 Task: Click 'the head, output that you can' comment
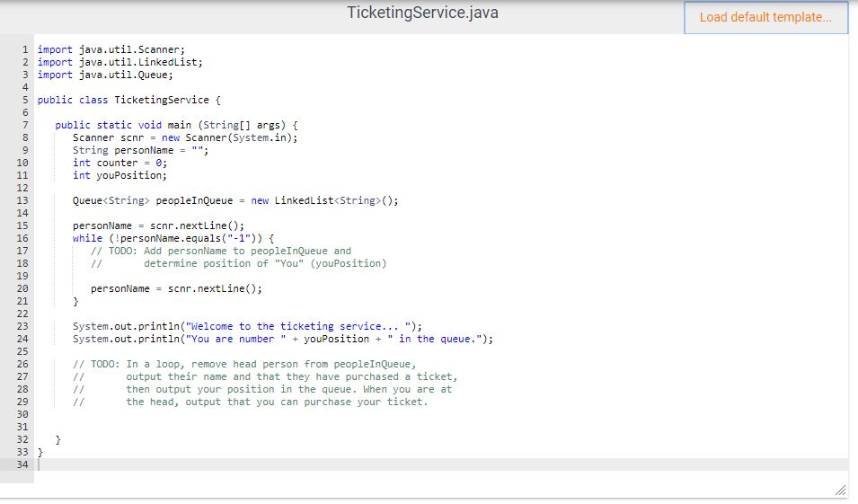pos(250,402)
